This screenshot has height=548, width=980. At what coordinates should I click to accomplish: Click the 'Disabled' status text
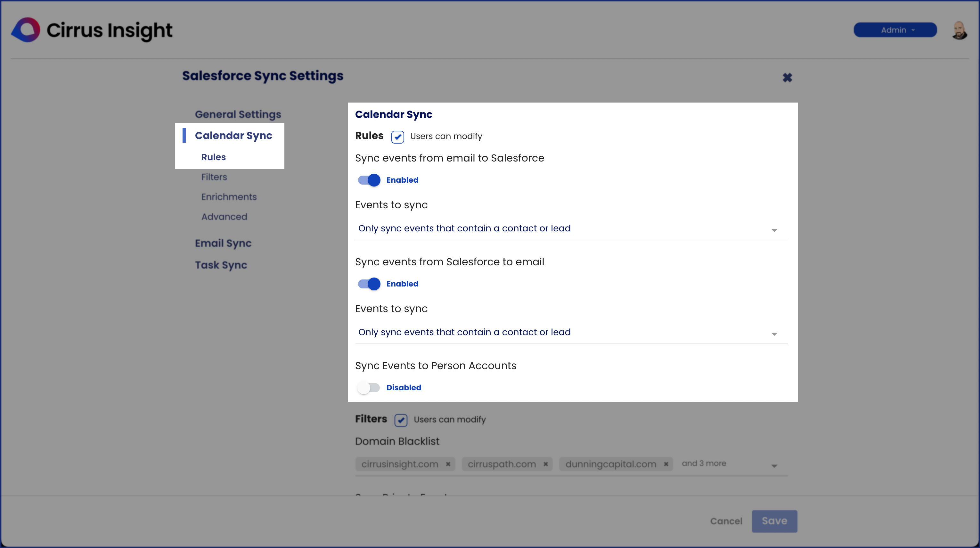click(x=404, y=388)
